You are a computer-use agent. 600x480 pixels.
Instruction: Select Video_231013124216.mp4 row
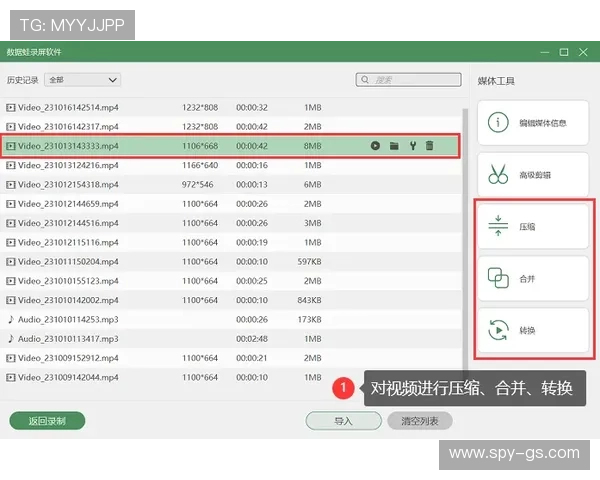click(231, 165)
